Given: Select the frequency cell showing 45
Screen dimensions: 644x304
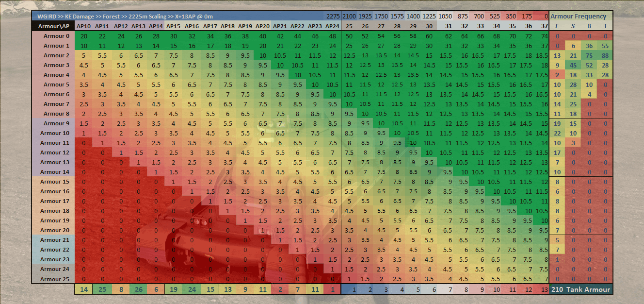Looking at the screenshot, I should (573, 65).
